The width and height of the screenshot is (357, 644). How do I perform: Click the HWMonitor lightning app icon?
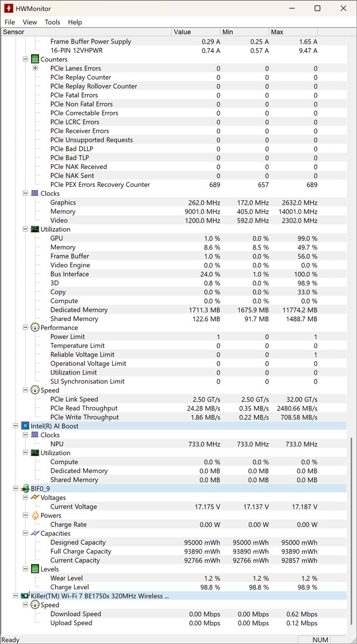point(9,8)
